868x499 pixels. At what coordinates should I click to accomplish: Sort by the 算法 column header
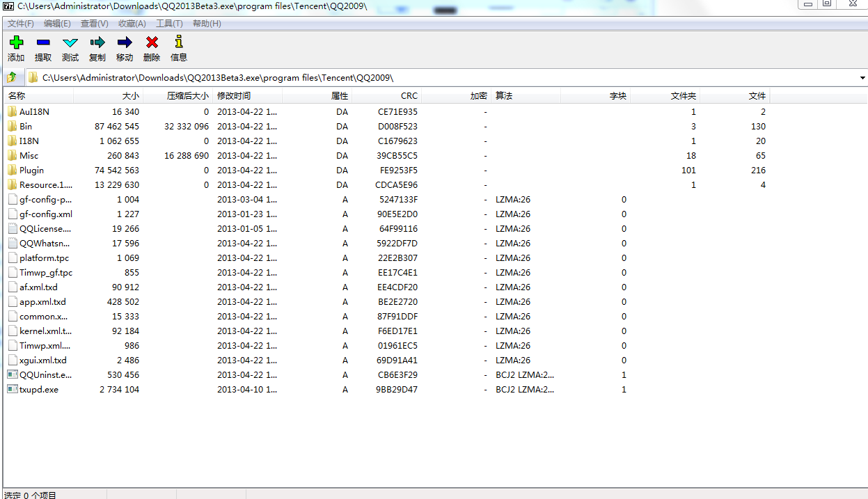pyautogui.click(x=526, y=96)
